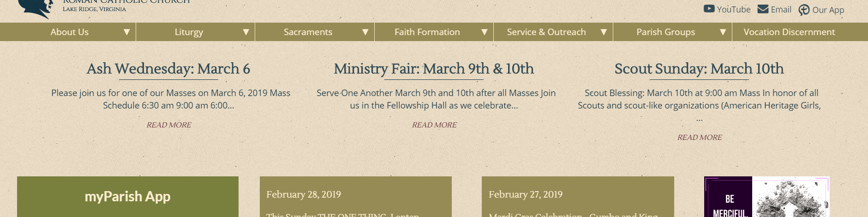868x217 pixels.
Task: Select the Faith Formation menu item
Action: pos(427,32)
